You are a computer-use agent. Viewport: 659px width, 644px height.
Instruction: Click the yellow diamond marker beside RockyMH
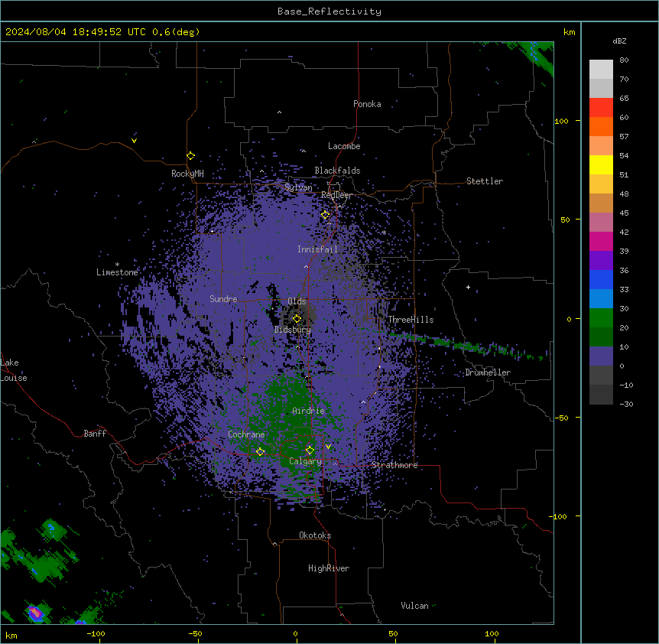point(191,156)
